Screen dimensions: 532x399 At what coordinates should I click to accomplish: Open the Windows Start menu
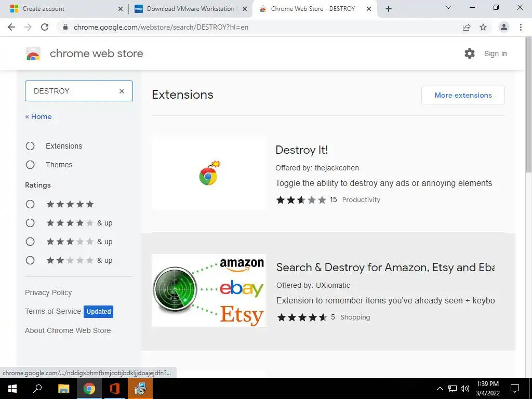12,389
